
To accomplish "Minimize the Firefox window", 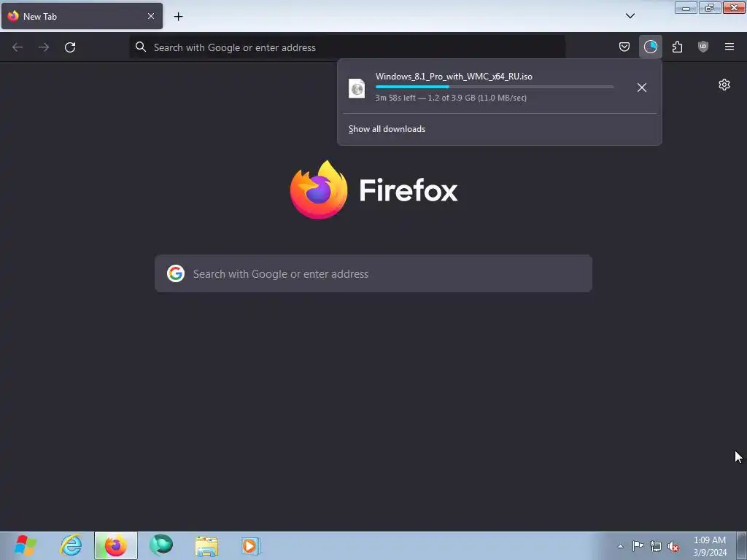I will 686,7.
